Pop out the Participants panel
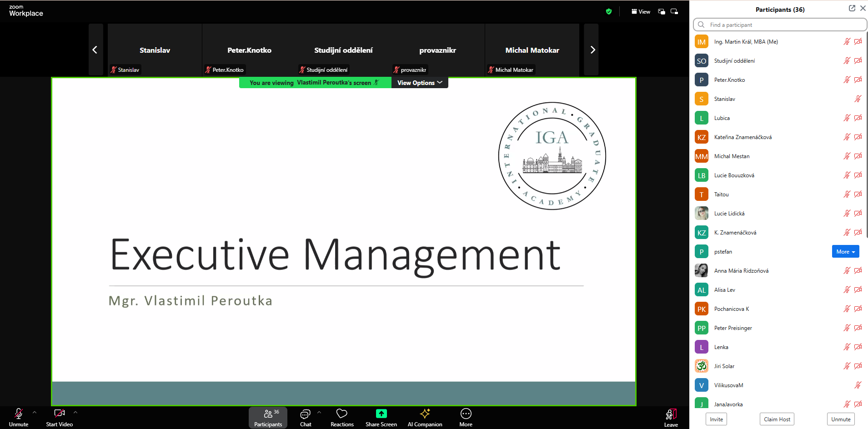 [x=852, y=8]
